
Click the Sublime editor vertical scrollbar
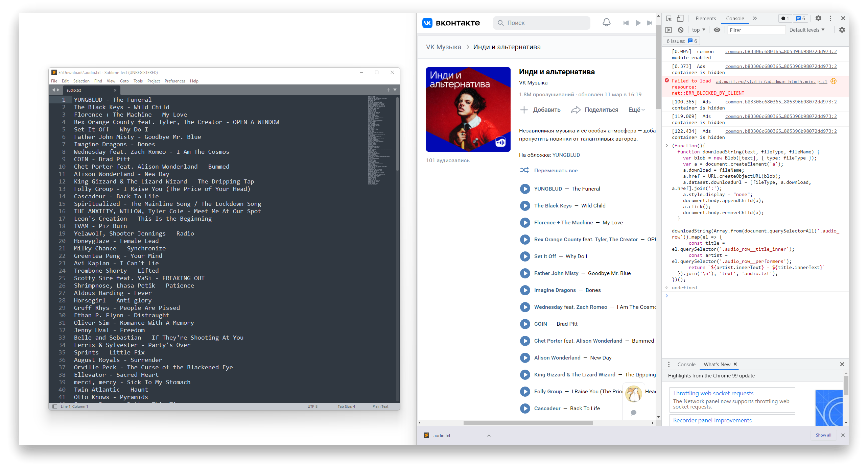click(398, 133)
